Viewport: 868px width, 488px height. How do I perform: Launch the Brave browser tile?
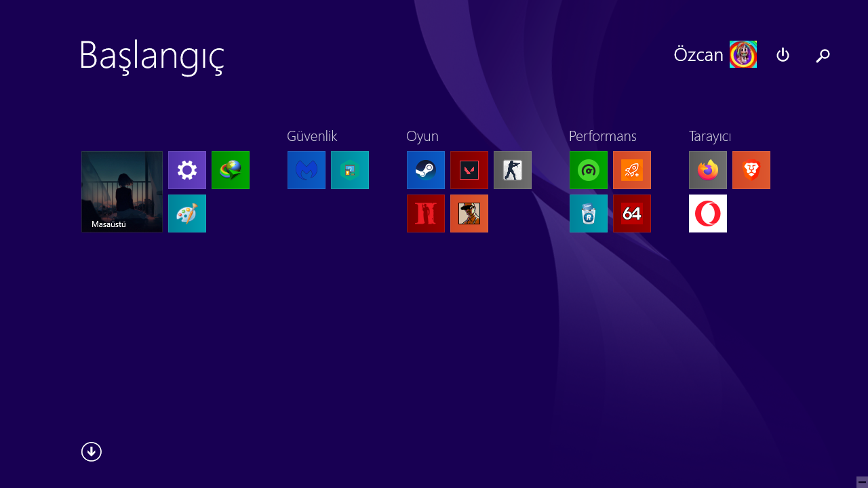(751, 170)
